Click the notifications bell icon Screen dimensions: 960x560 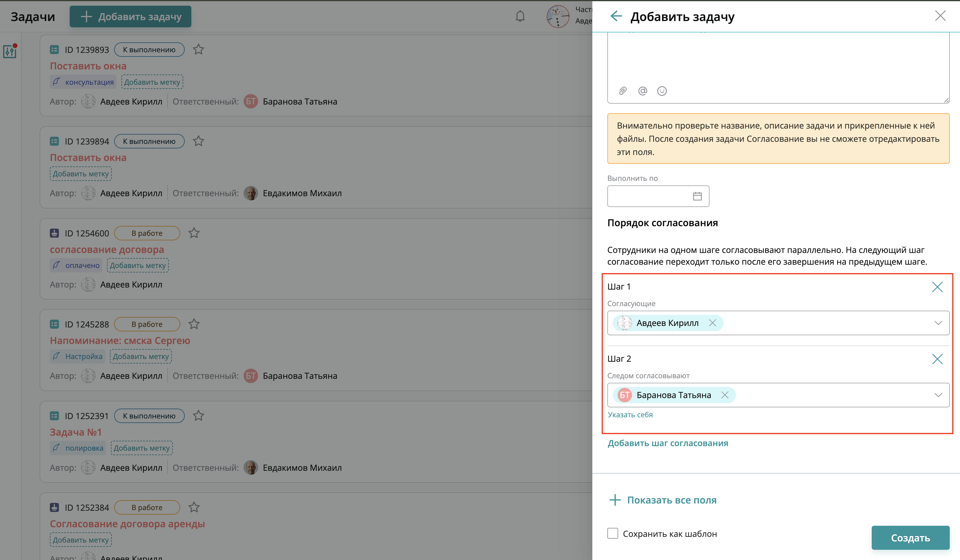point(520,17)
